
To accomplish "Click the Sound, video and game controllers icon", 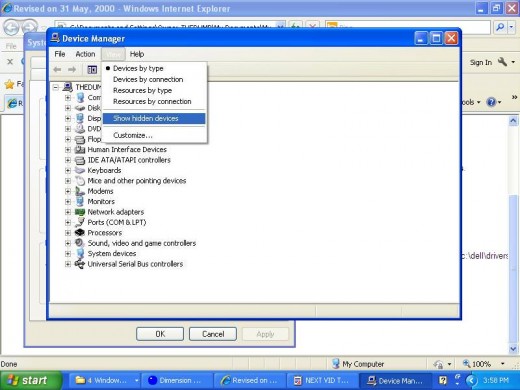I will [80, 243].
